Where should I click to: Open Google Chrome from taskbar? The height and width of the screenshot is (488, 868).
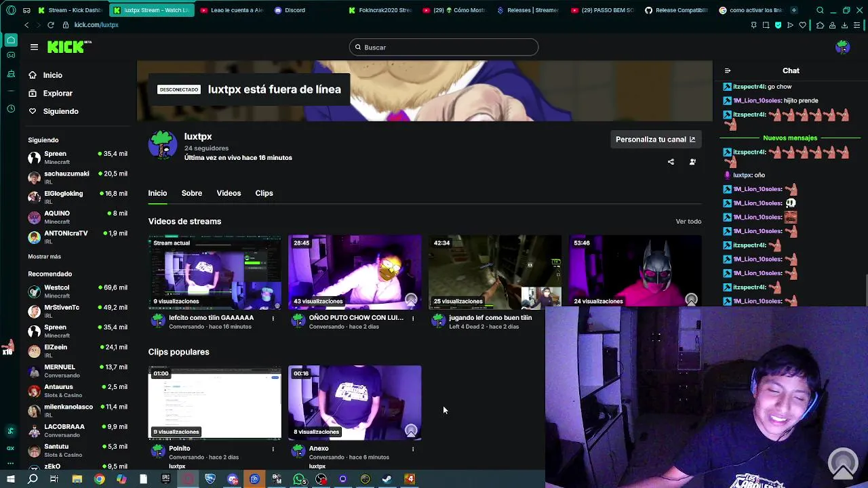[99, 479]
